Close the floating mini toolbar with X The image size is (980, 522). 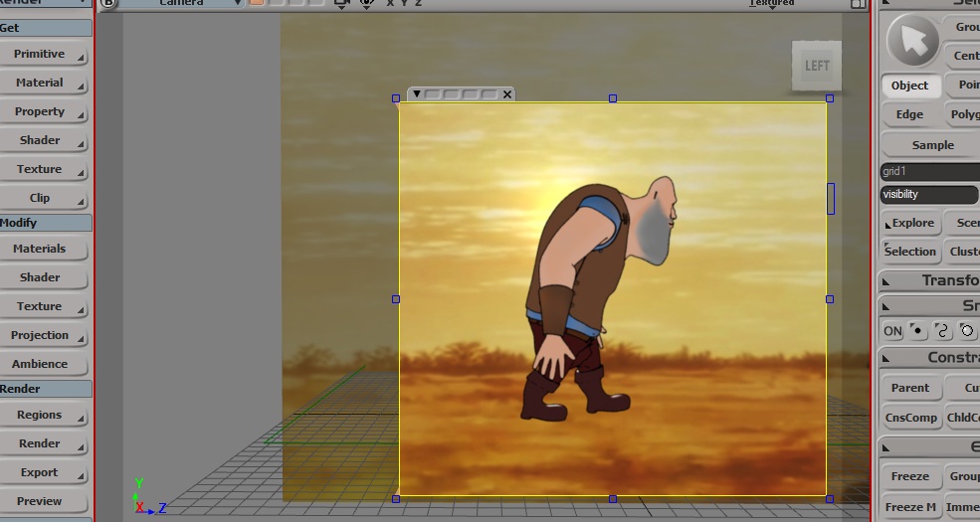click(x=507, y=94)
